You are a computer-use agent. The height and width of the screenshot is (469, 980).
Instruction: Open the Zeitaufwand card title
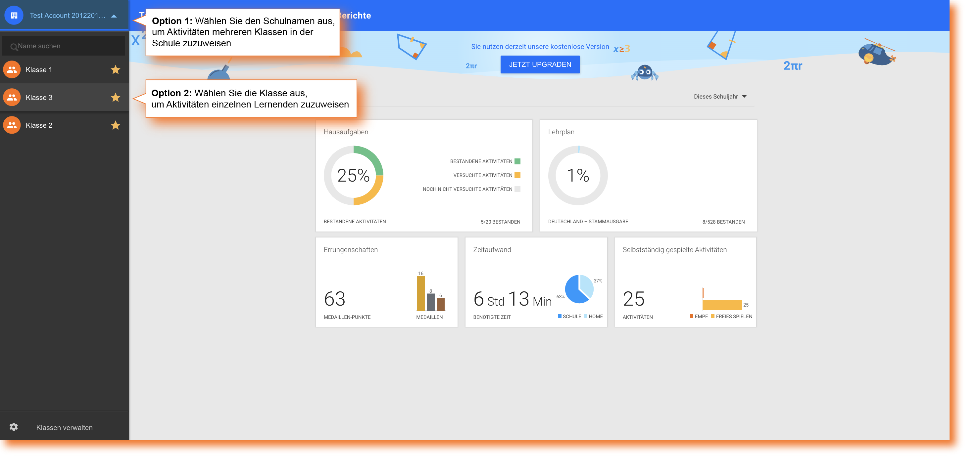(492, 250)
